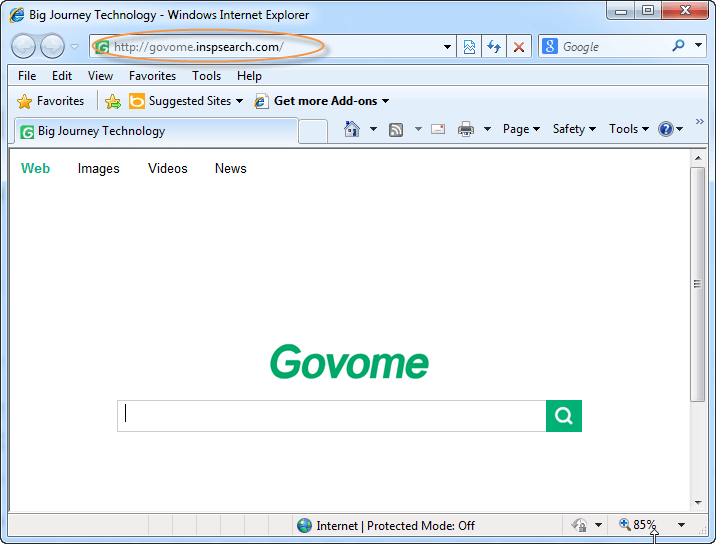Click the Compatibility View icon
Viewport: 716px width, 544px height.
469,47
